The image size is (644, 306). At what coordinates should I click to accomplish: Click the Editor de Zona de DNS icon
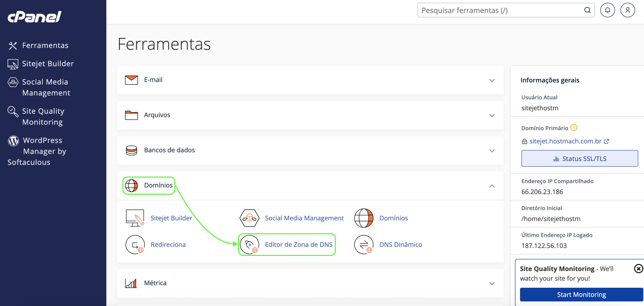[x=249, y=244]
